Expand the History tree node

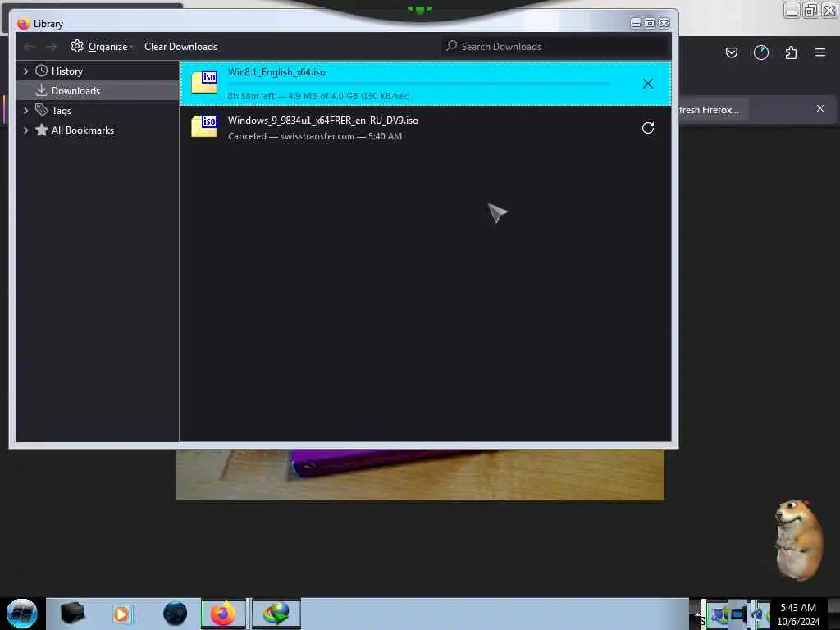pos(25,71)
